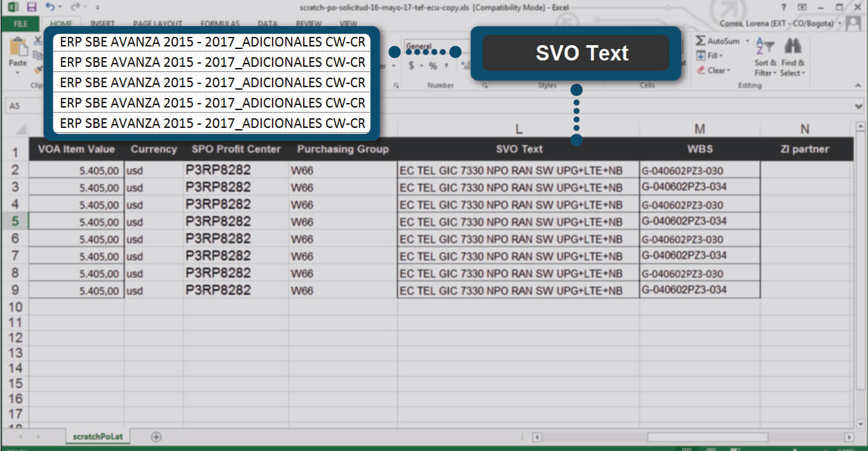868x451 pixels.
Task: Click the horizontal scrollbar right arrow
Action: click(x=849, y=438)
